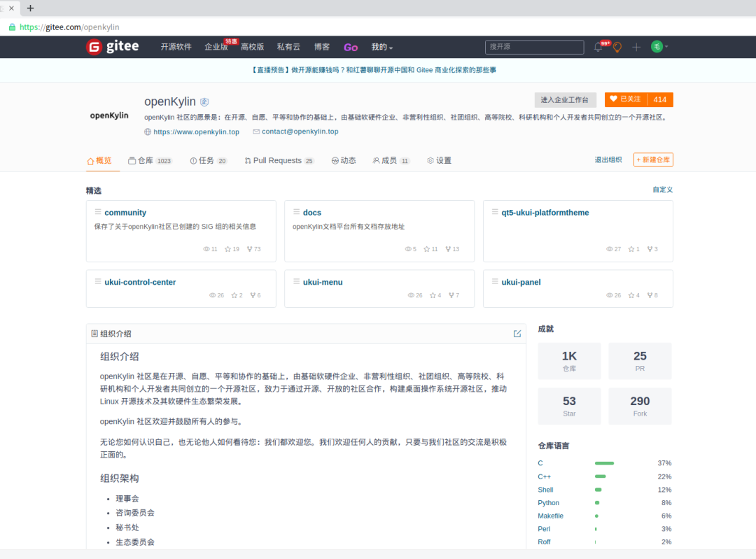The image size is (756, 559).
Task: Click the 退出组织 link
Action: (x=608, y=160)
